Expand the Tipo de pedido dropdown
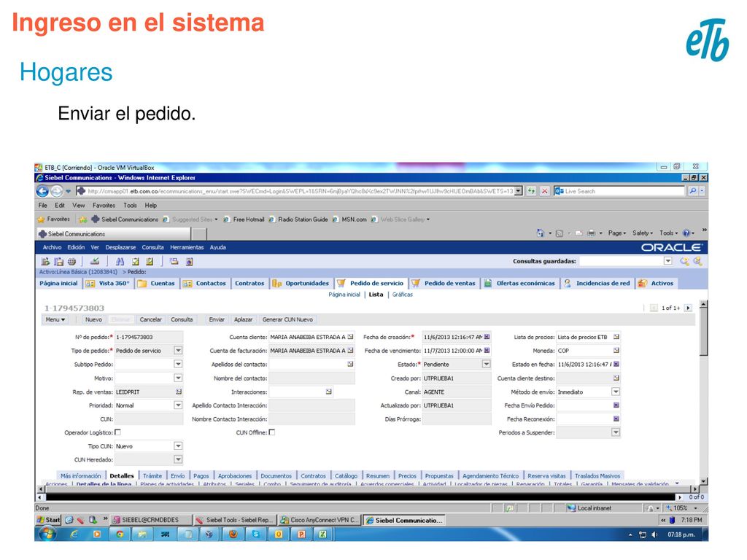 pos(178,351)
